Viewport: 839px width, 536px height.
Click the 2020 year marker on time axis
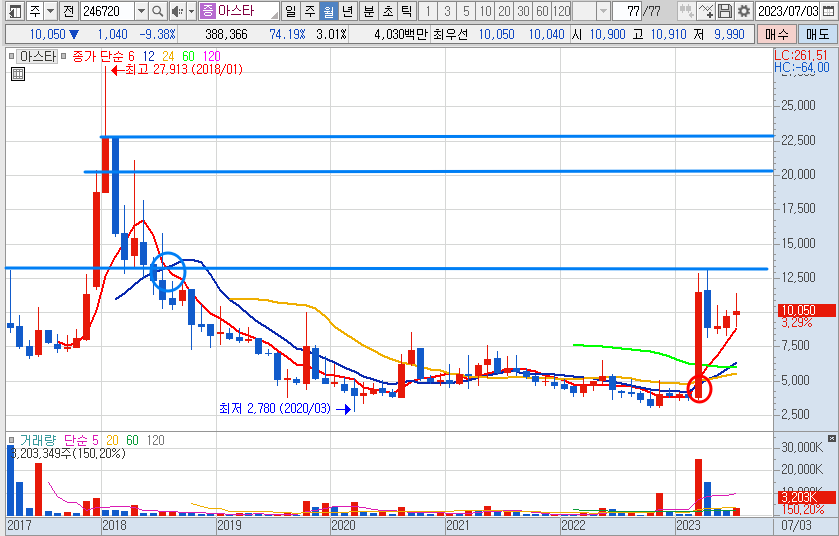coord(343,525)
